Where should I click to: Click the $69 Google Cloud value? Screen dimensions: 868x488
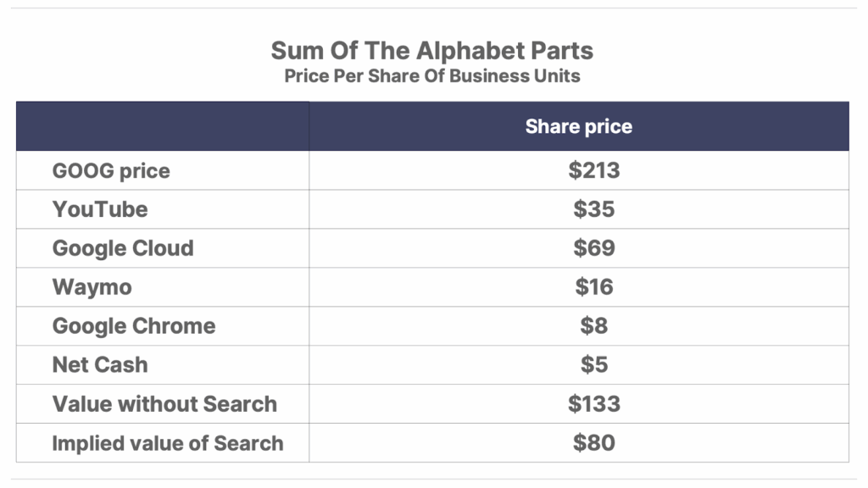pos(594,248)
